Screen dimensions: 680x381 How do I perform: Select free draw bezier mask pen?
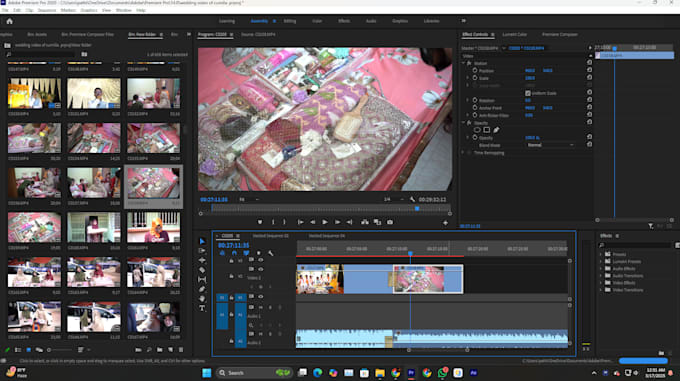point(496,130)
